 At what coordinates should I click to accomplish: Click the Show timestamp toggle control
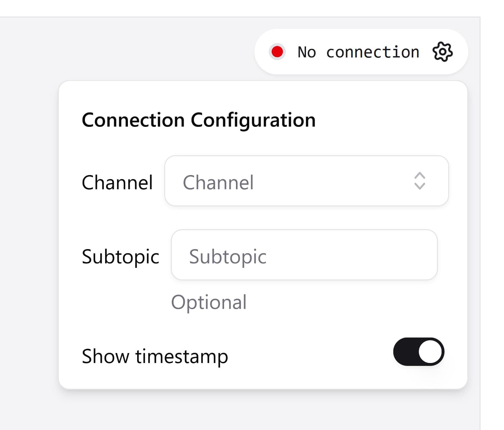[418, 352]
